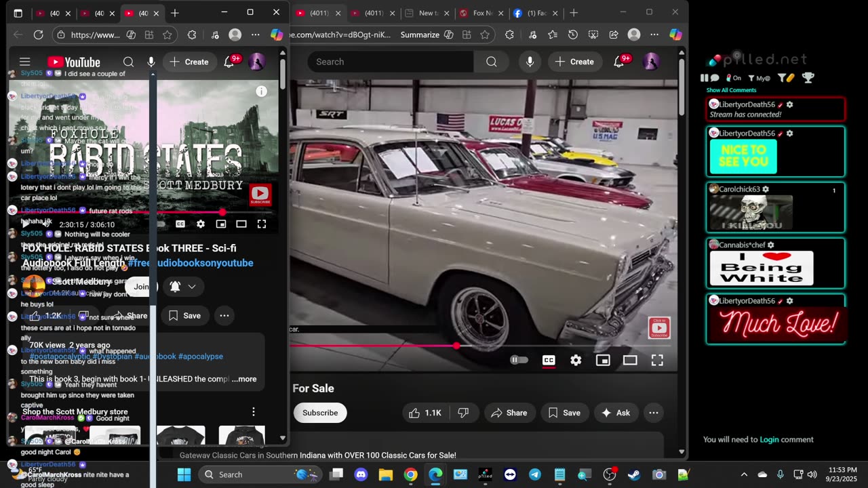Switch to the Facebook browser tab
This screenshot has height=488, width=868.
(x=530, y=13)
